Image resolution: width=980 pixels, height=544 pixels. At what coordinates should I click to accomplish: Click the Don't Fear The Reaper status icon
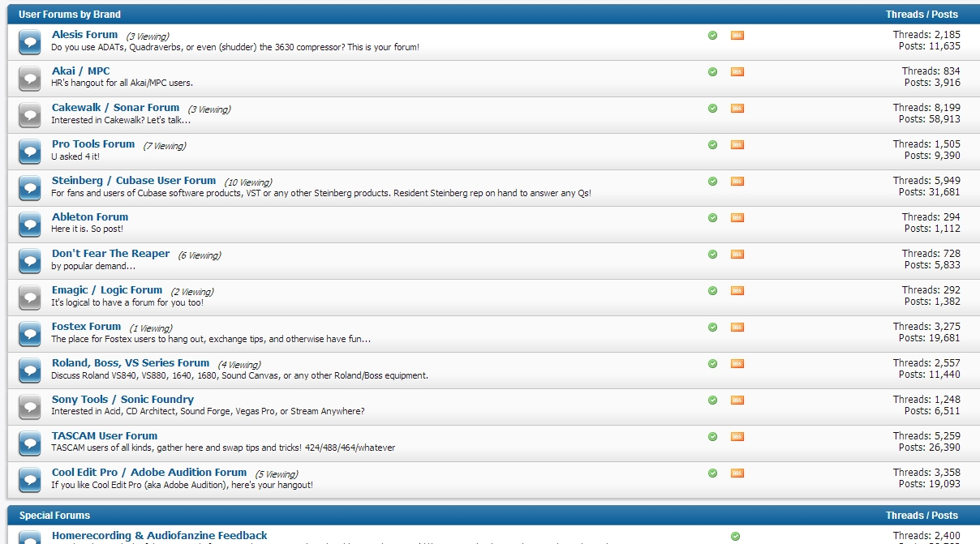[x=30, y=261]
